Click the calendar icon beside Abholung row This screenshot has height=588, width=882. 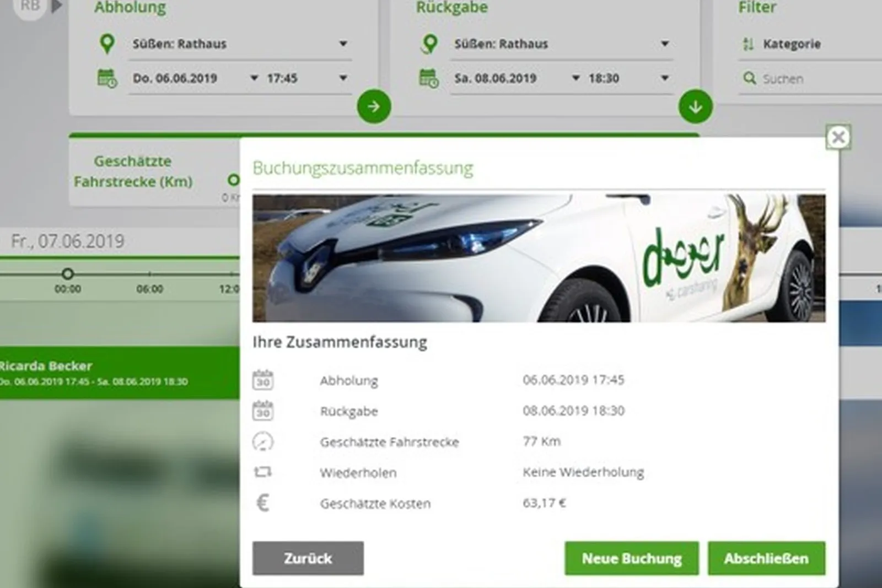coord(263,380)
